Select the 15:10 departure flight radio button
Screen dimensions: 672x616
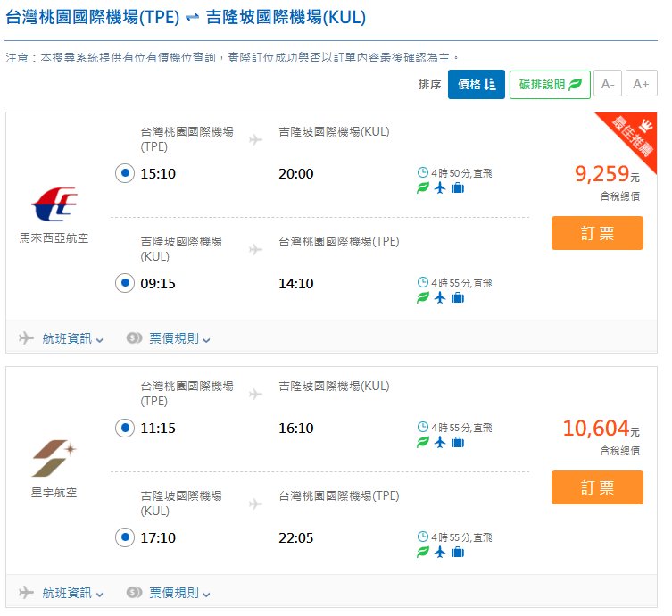pos(125,173)
